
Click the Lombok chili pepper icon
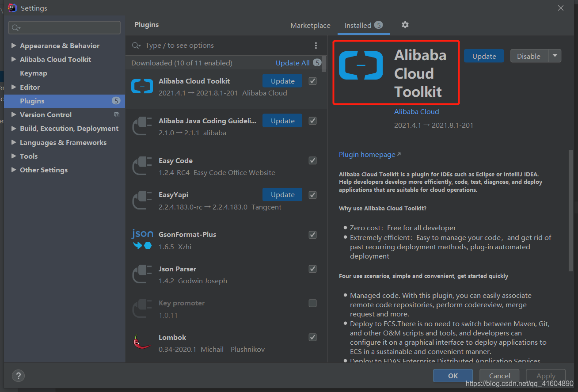point(142,342)
